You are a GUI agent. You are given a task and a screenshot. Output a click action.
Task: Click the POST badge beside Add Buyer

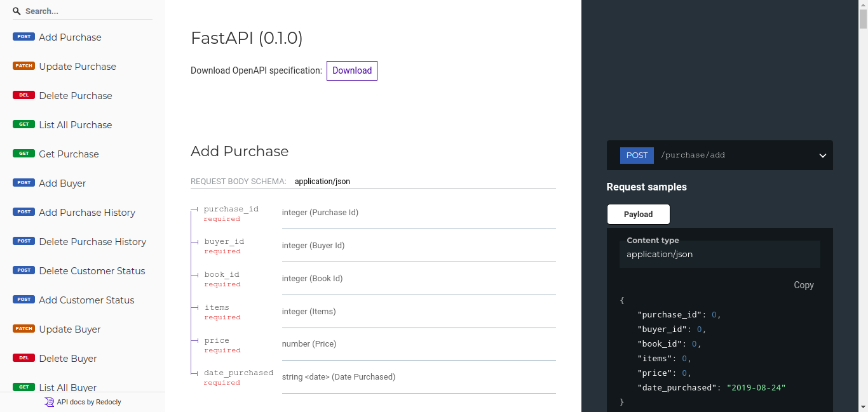(x=24, y=182)
